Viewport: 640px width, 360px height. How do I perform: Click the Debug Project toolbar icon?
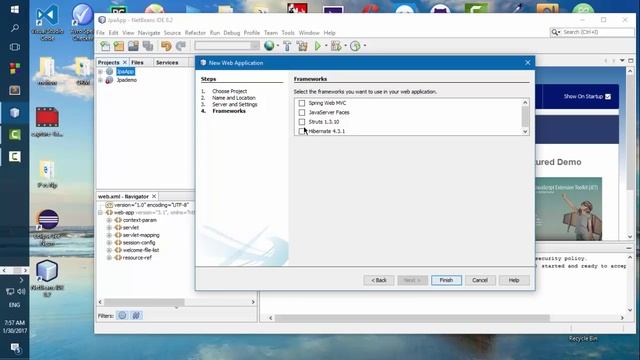[336, 46]
